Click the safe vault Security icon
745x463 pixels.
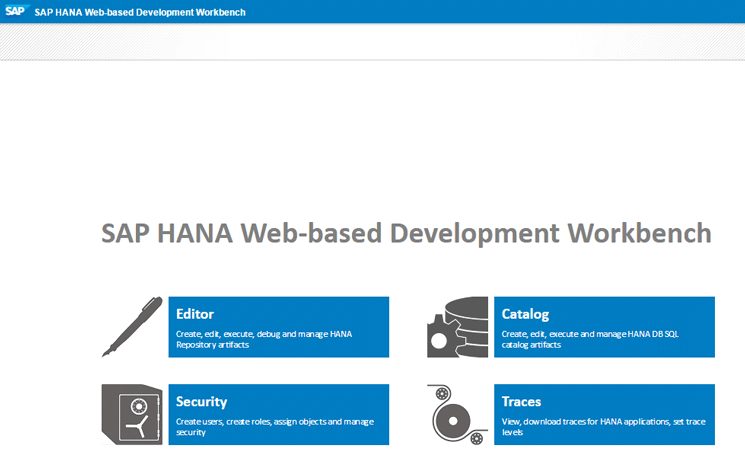[132, 414]
